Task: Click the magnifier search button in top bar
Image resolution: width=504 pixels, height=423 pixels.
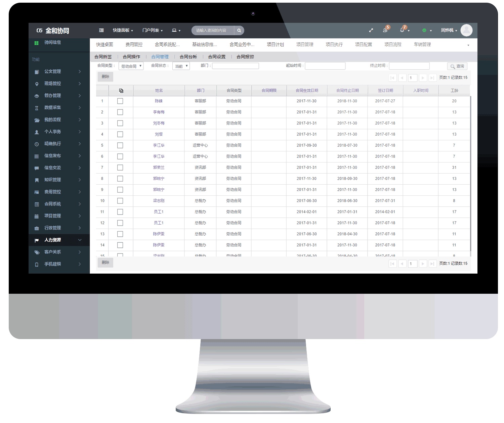Action: click(239, 30)
